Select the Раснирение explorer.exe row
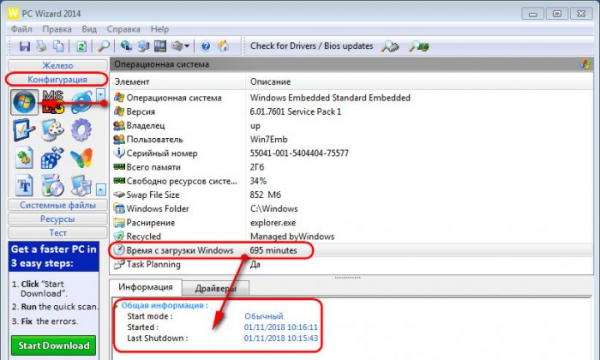Viewport: 600px width, 360px height. point(351,223)
